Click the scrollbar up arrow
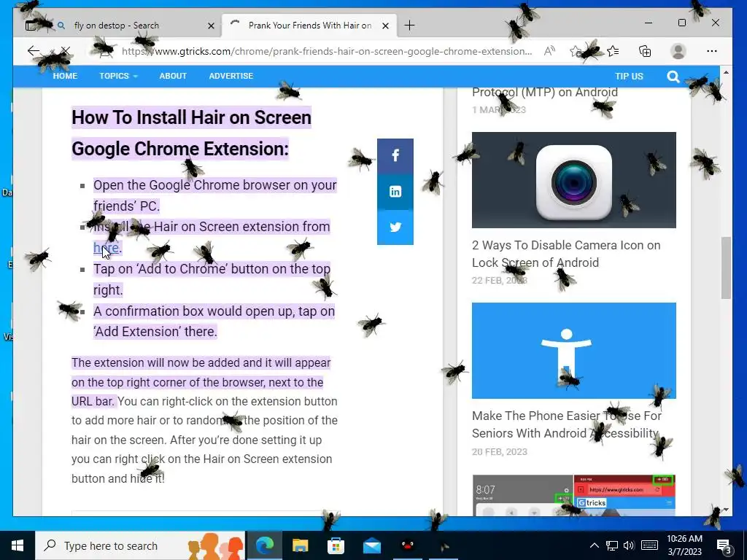 (726, 72)
